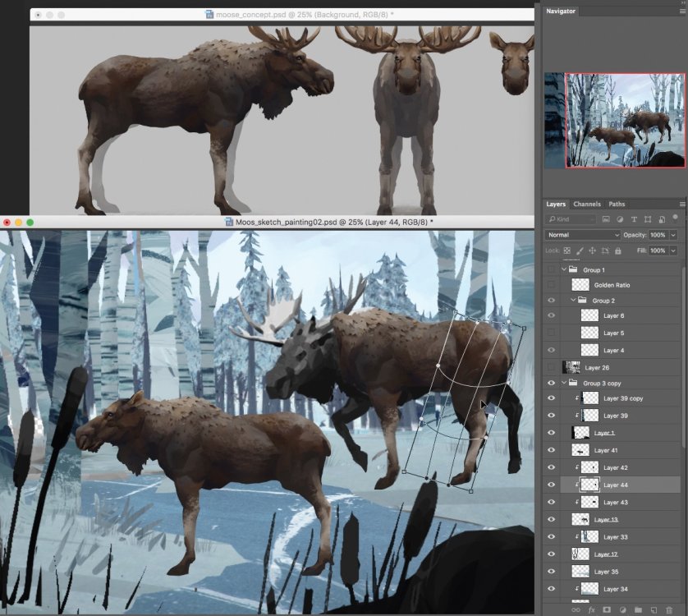Hide the Group 3 copy group

[552, 383]
